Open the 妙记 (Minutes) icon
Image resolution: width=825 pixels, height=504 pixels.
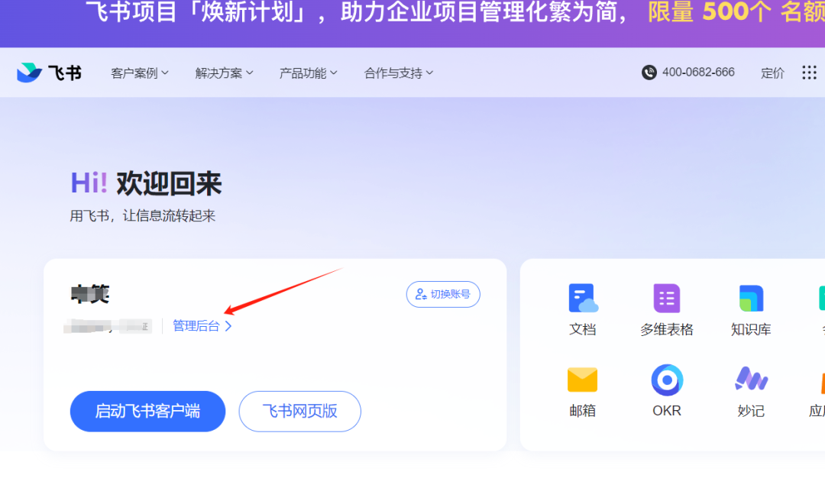pyautogui.click(x=751, y=380)
